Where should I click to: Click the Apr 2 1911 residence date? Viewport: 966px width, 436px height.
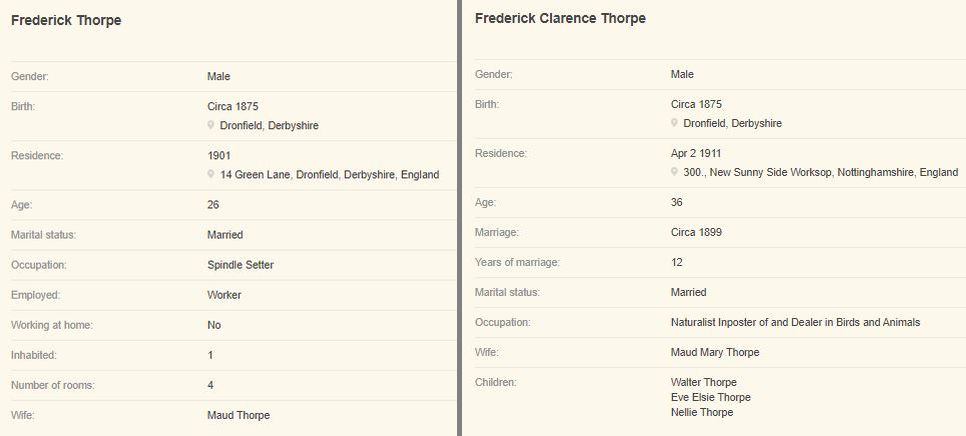tap(696, 153)
